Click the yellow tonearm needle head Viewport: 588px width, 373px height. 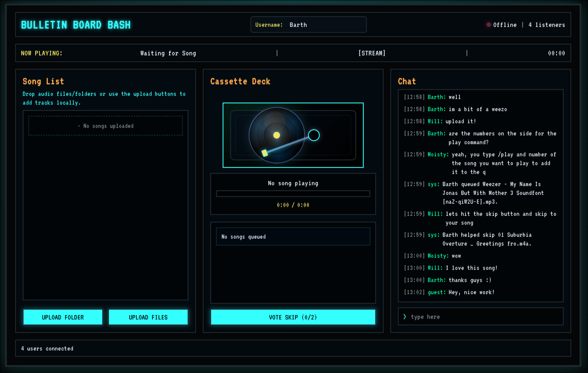(265, 153)
